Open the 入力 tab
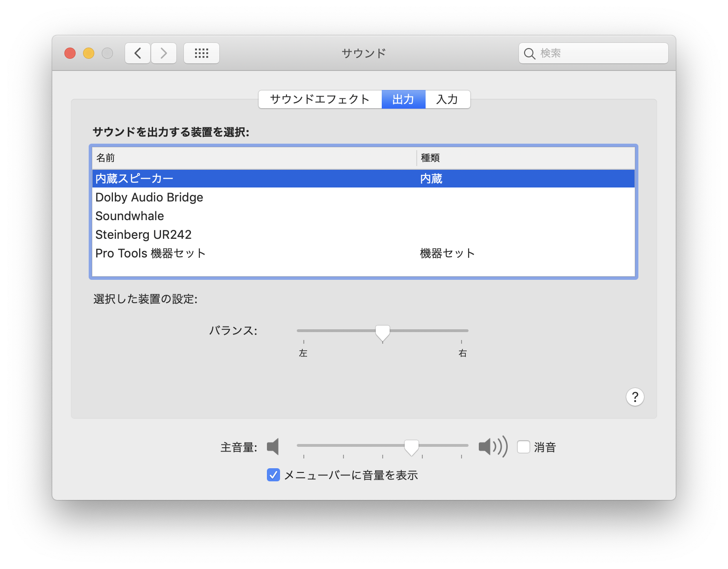The image size is (728, 569). pos(448,99)
